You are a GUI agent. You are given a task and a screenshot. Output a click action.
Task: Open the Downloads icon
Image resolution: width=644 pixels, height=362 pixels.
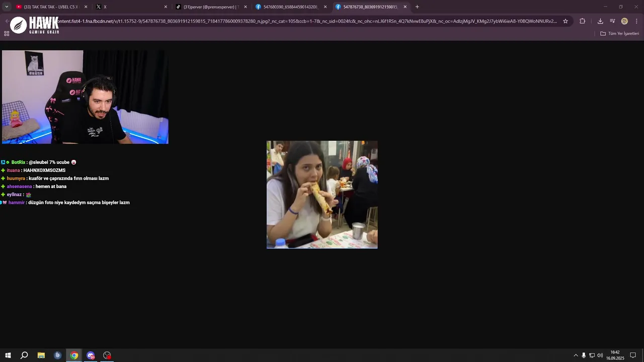[600, 21]
